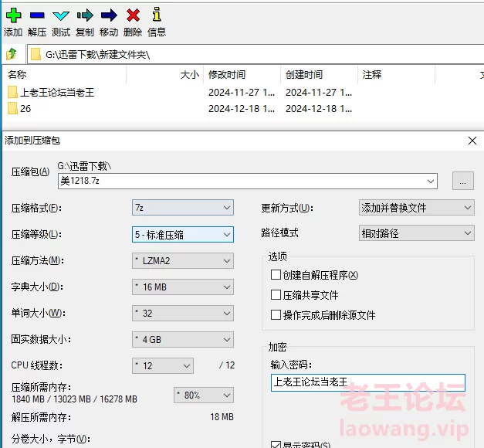Open the 压缩格式 7z dropdown
484x448 pixels.
coord(182,208)
